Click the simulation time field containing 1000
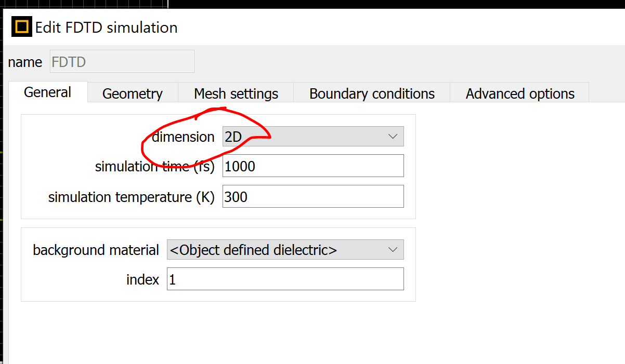The width and height of the screenshot is (625, 364). tap(313, 167)
